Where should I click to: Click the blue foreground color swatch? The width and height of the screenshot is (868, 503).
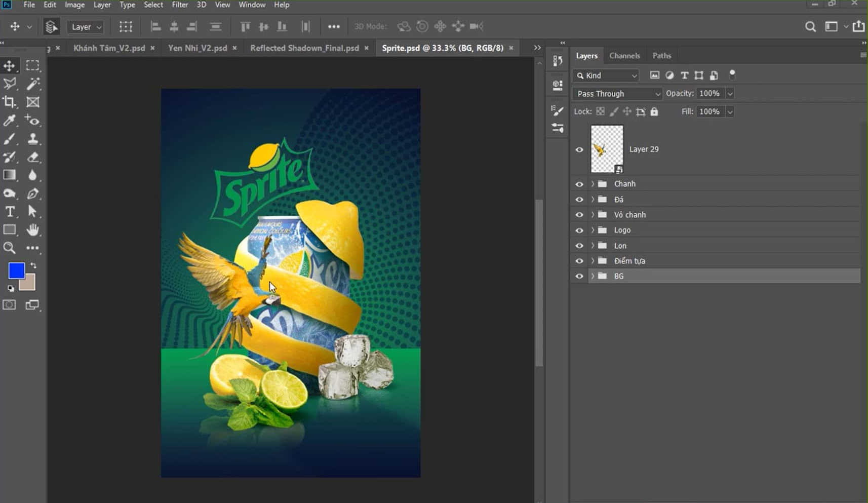[x=16, y=270]
